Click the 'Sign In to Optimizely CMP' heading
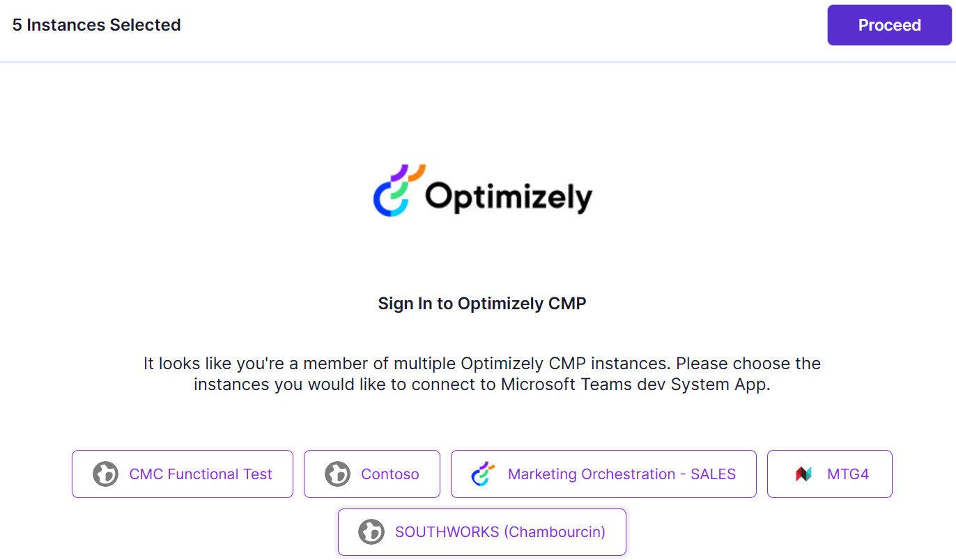956x560 pixels. (x=482, y=304)
